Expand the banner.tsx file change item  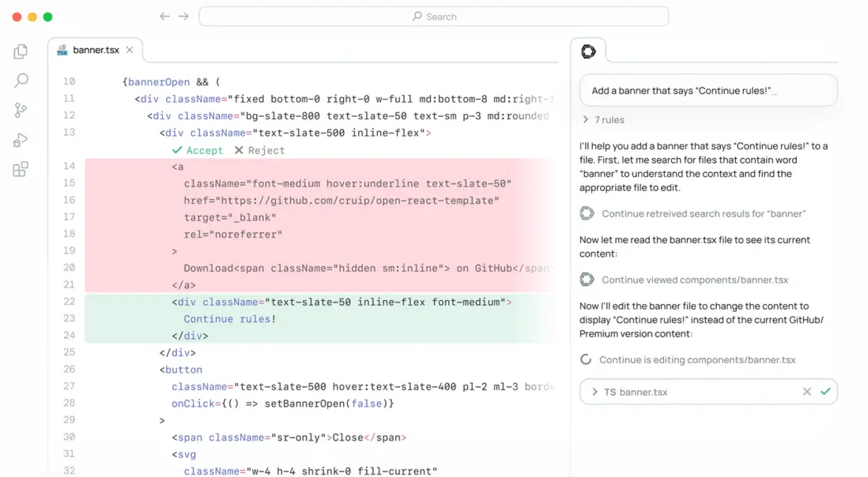point(594,392)
